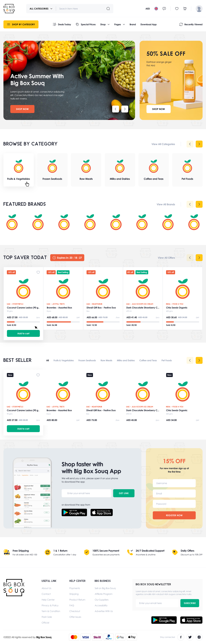Expand the Shop menu dropdown
This screenshot has height=644, width=206.
tap(105, 25)
